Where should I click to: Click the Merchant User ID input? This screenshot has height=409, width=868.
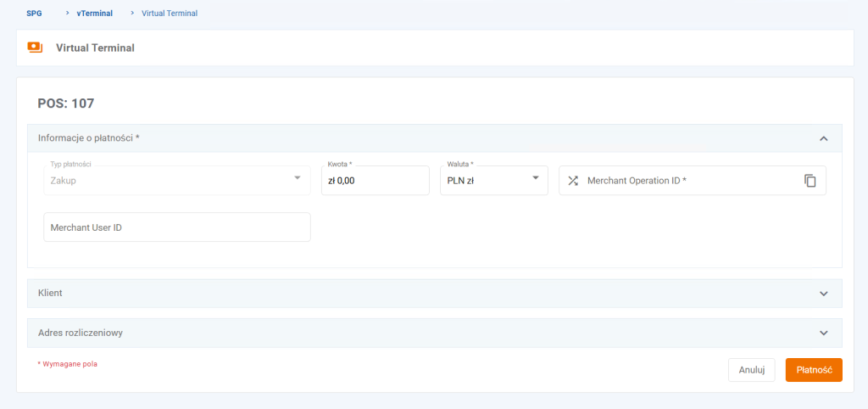(x=176, y=227)
